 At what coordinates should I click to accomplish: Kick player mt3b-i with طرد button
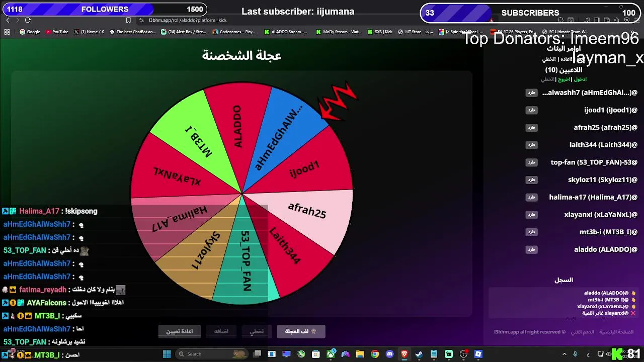(x=531, y=232)
